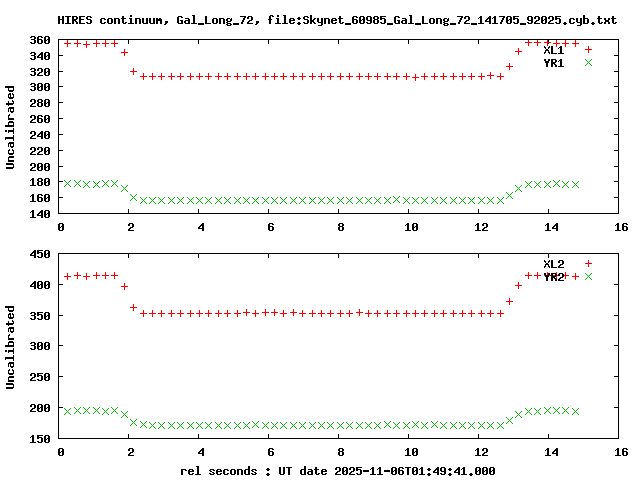
Task: Click the 'rel seconds : UT date' axis label
Action: point(338,471)
